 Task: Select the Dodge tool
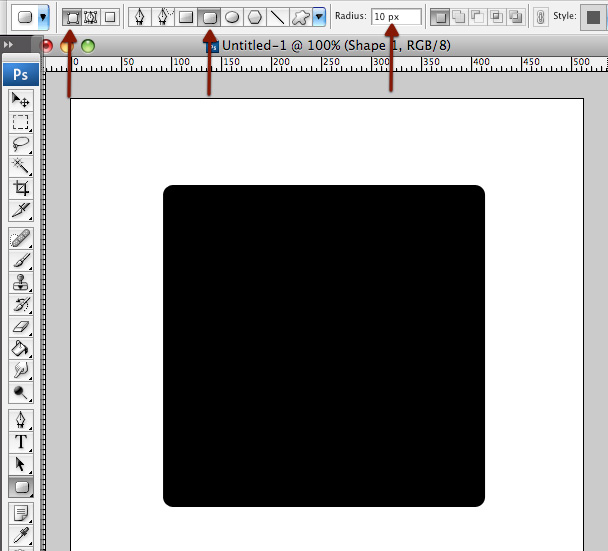pyautogui.click(x=21, y=393)
